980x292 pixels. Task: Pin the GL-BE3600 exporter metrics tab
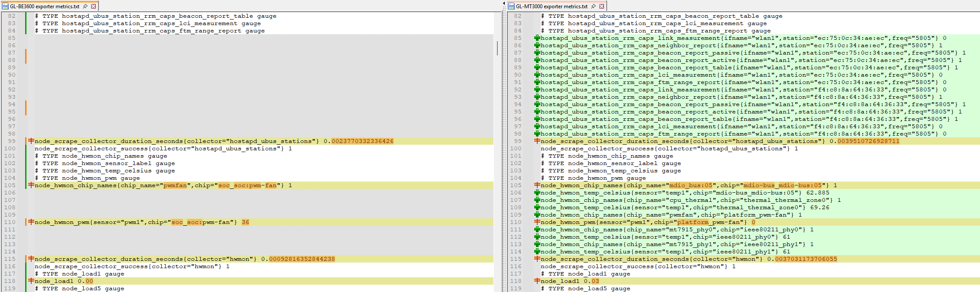(x=85, y=6)
